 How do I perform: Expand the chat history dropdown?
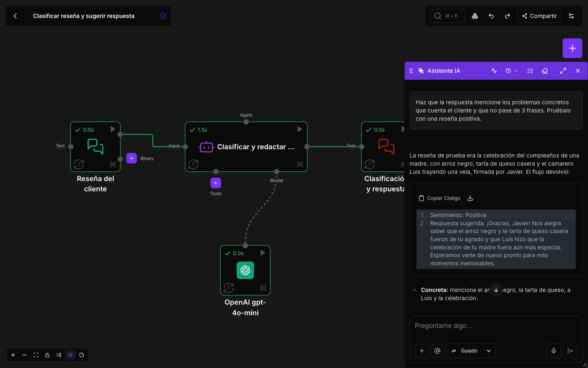512,71
